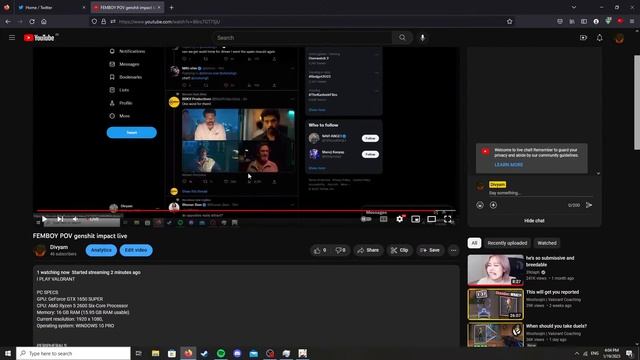
Task: Click the Type here to search box
Action: pyautogui.click(x=73, y=353)
